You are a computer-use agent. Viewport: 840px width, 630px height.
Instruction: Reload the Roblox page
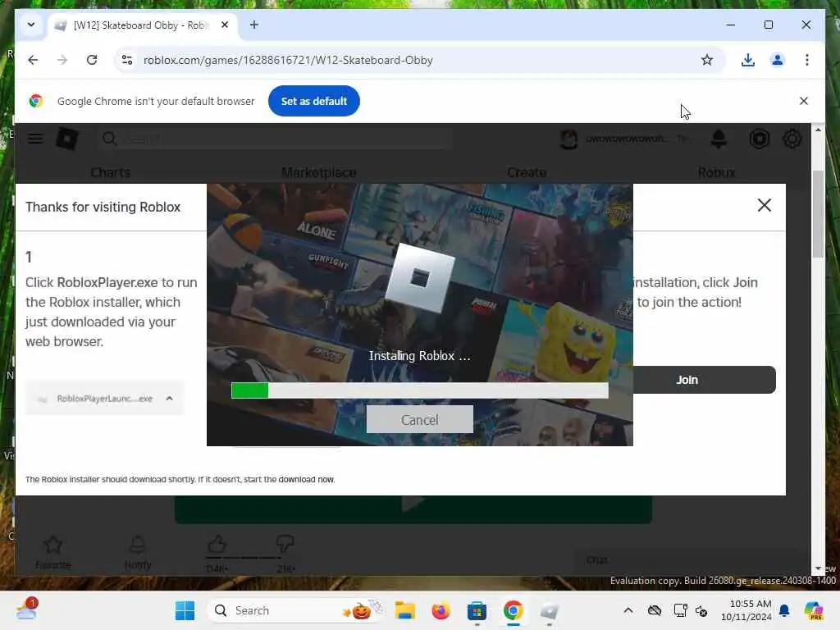tap(92, 60)
